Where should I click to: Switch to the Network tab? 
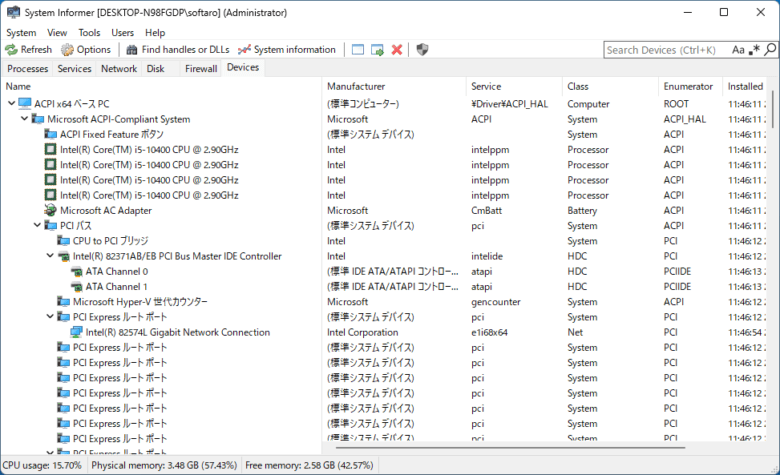(x=119, y=69)
